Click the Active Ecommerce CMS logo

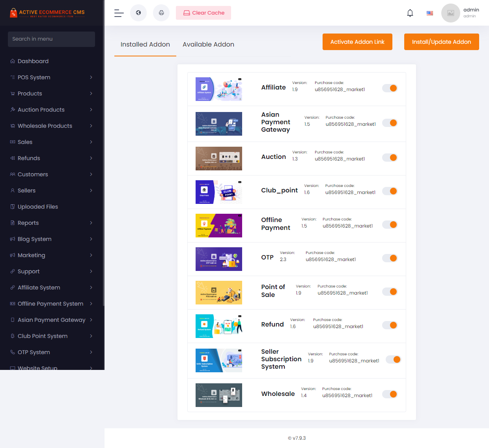(x=47, y=12)
